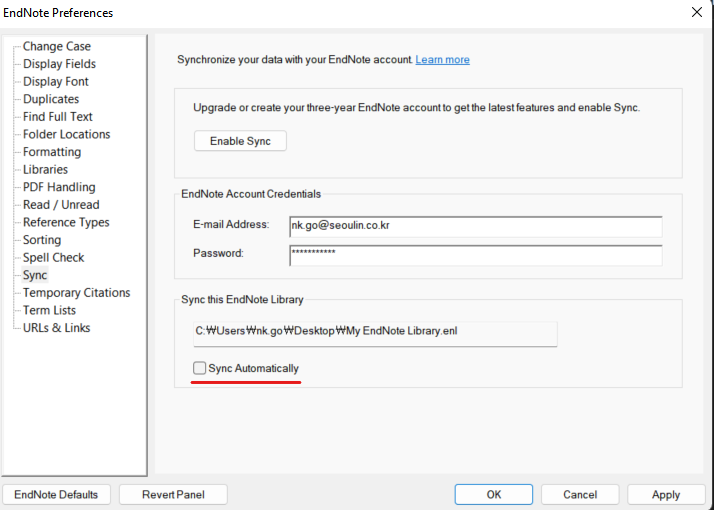
Task: Open the Display Fields preferences
Action: (59, 64)
